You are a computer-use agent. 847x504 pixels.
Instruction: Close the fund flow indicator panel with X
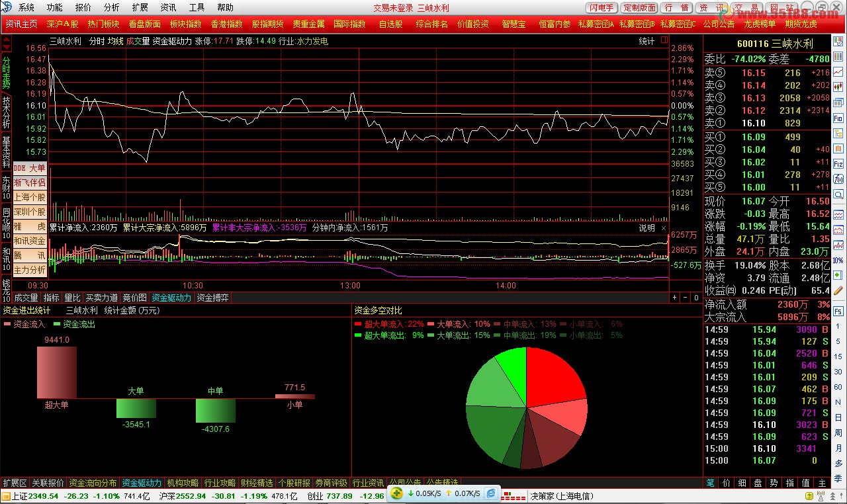coord(664,228)
